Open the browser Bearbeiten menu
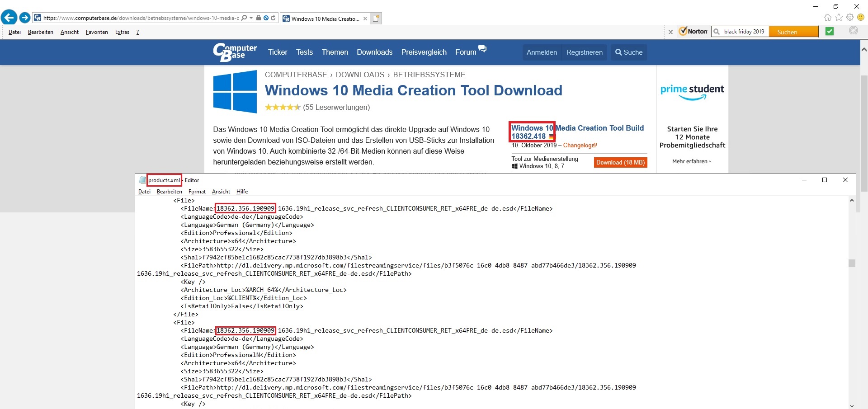Screen dimensions: 868x409 click(41, 32)
